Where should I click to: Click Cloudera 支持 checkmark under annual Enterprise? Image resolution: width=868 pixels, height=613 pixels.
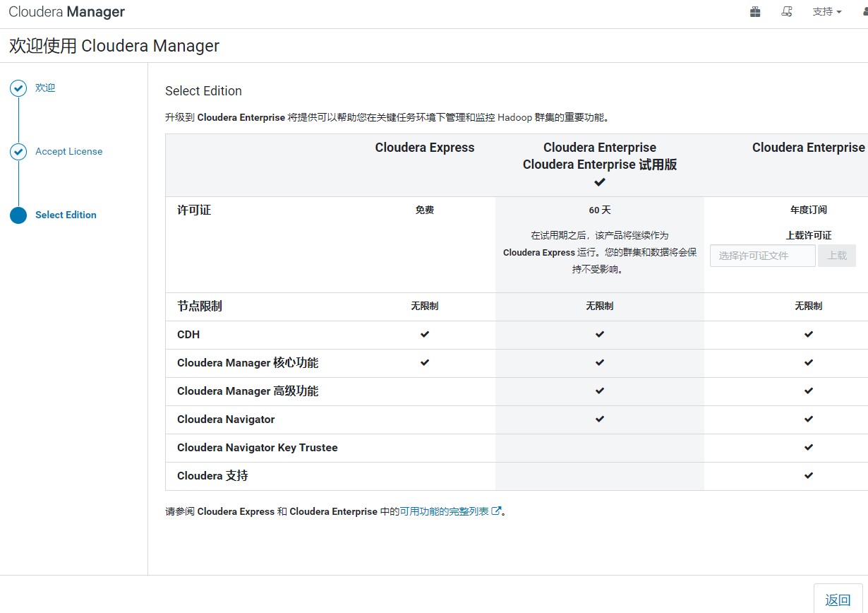[809, 475]
